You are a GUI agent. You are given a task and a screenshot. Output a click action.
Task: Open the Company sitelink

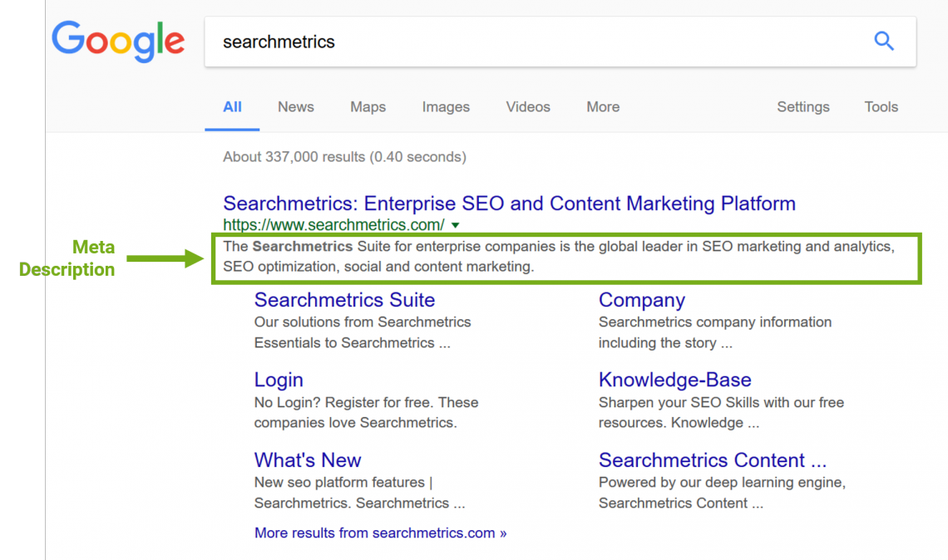(641, 299)
